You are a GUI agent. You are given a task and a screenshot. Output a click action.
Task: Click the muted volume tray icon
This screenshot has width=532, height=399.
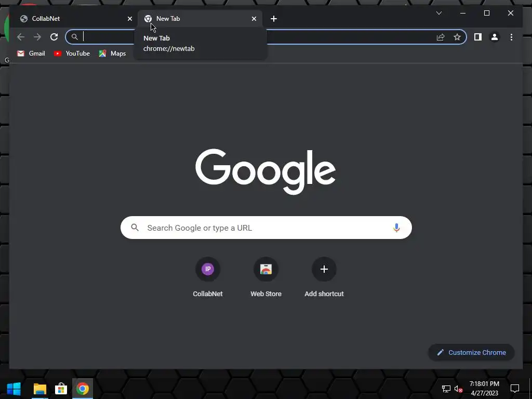(x=458, y=389)
